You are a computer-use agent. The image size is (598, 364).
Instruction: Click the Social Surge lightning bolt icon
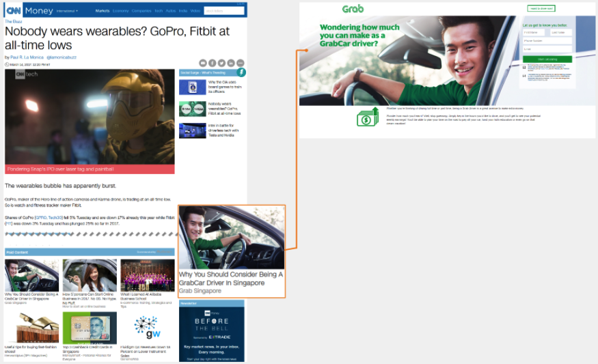pyautogui.click(x=241, y=72)
